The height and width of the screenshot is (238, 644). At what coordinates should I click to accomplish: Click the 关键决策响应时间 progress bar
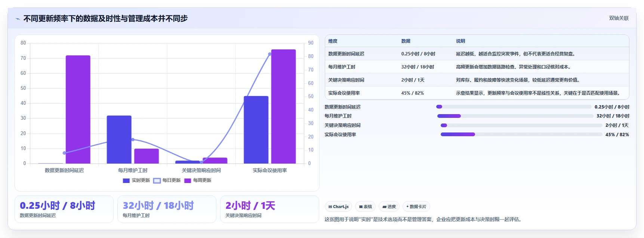tap(521, 125)
